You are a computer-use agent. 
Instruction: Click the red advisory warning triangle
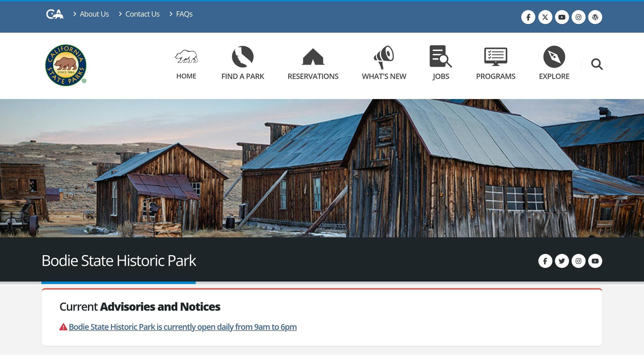[63, 327]
